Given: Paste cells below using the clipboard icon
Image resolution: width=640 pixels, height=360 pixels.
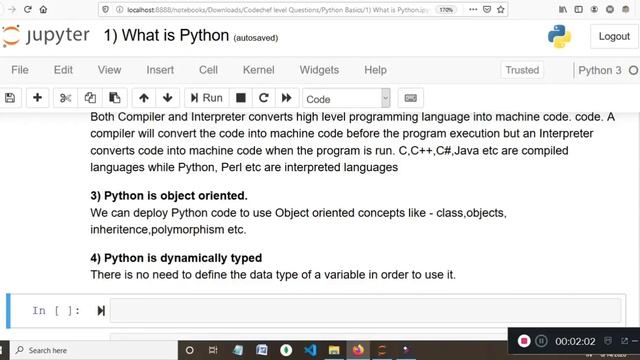Looking at the screenshot, I should pyautogui.click(x=115, y=98).
